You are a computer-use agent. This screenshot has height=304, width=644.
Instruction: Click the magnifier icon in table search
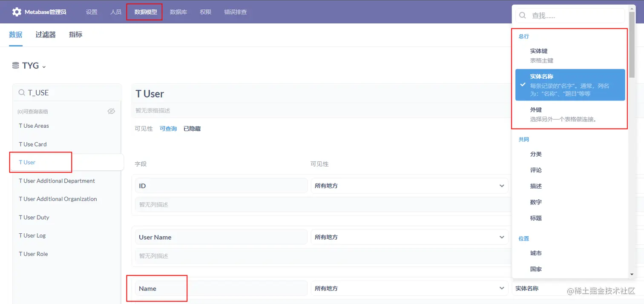[22, 92]
